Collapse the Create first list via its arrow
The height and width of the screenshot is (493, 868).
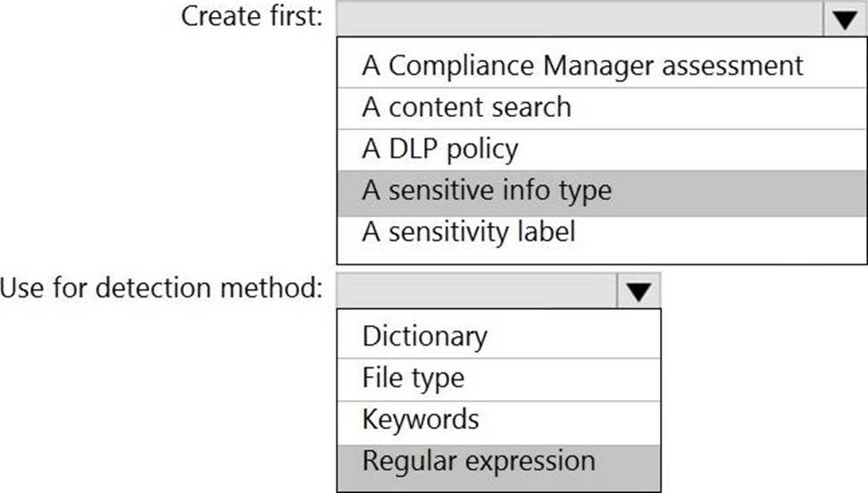[844, 19]
